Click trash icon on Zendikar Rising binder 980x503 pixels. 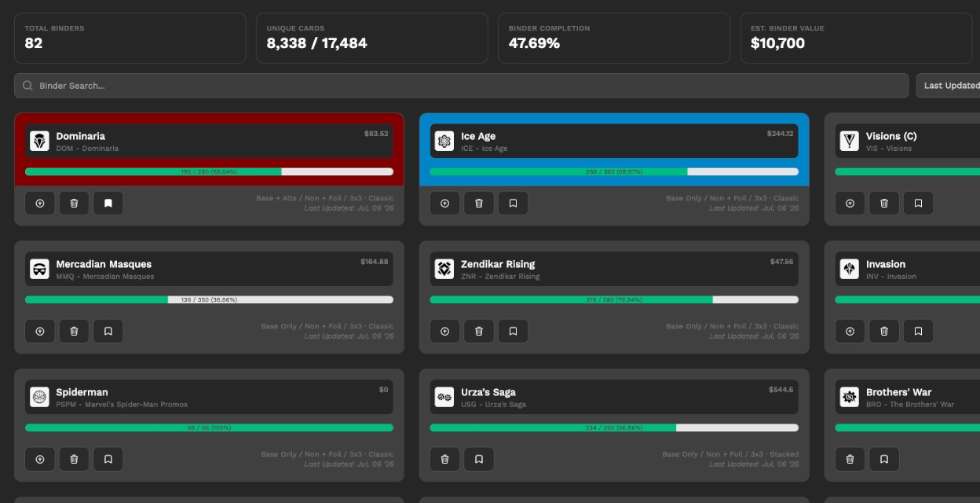tap(479, 332)
